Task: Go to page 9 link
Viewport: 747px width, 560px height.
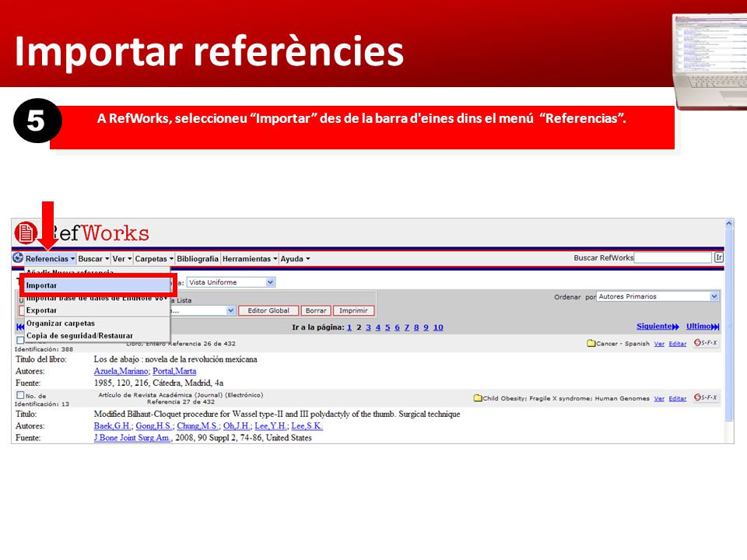Action: click(426, 327)
